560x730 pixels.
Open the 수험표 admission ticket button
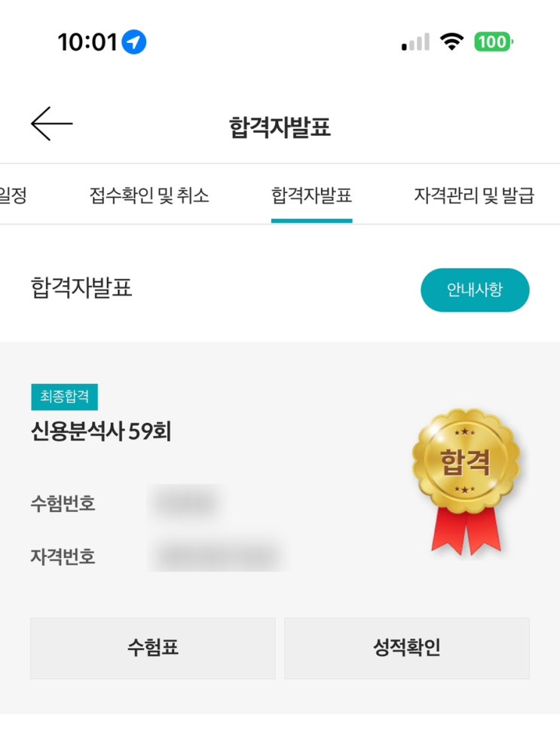(153, 648)
